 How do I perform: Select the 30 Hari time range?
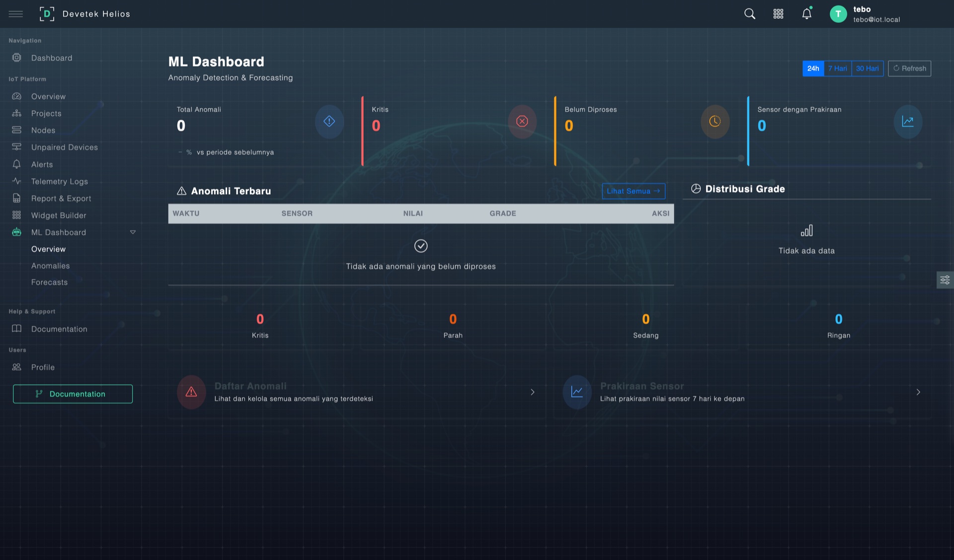point(867,69)
